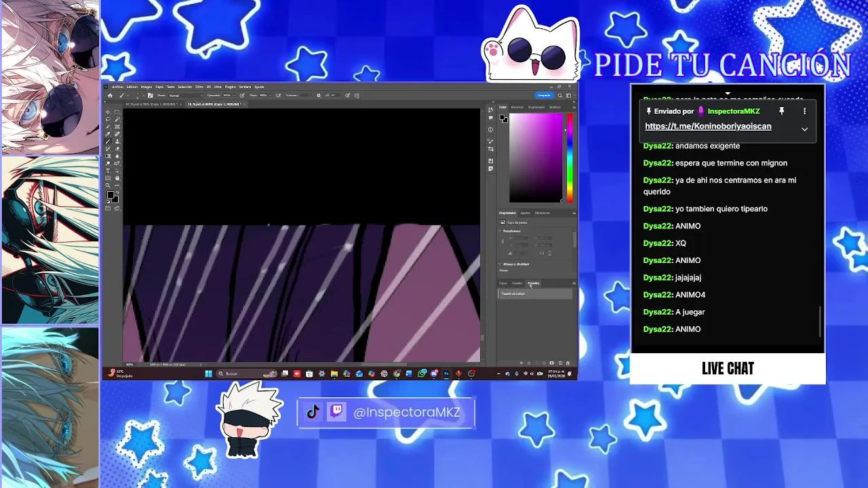The height and width of the screenshot is (488, 868).
Task: Swap foreground and background colors
Action: [x=117, y=192]
